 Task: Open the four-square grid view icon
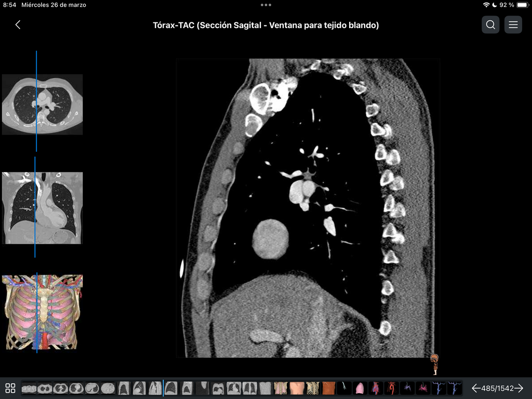(10, 388)
